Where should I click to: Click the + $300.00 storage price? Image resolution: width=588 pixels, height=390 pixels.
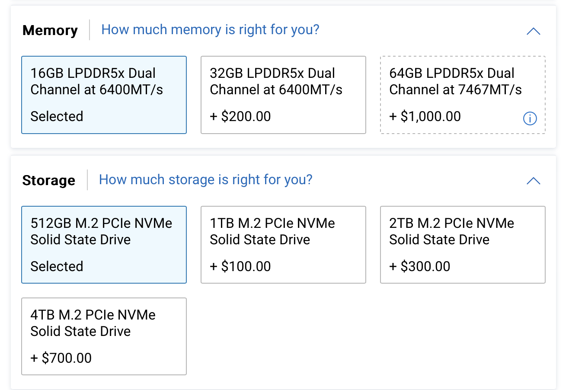click(x=420, y=266)
